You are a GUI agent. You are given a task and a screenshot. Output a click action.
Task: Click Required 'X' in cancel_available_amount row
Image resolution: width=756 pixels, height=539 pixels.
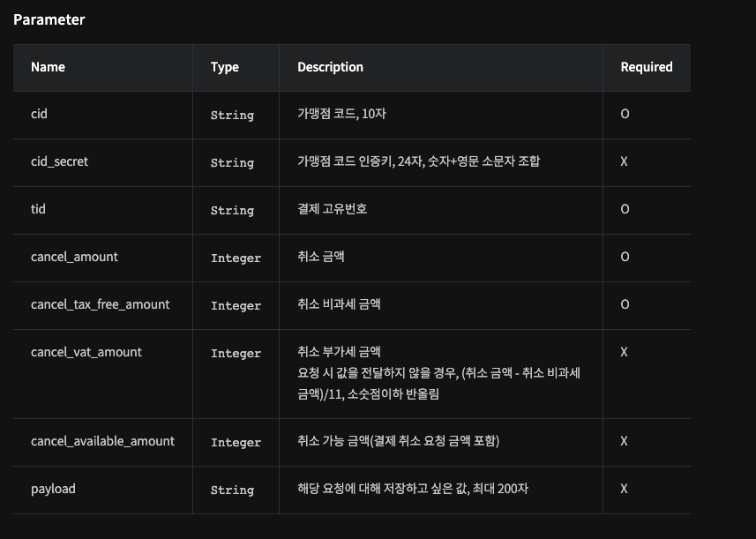coord(624,441)
